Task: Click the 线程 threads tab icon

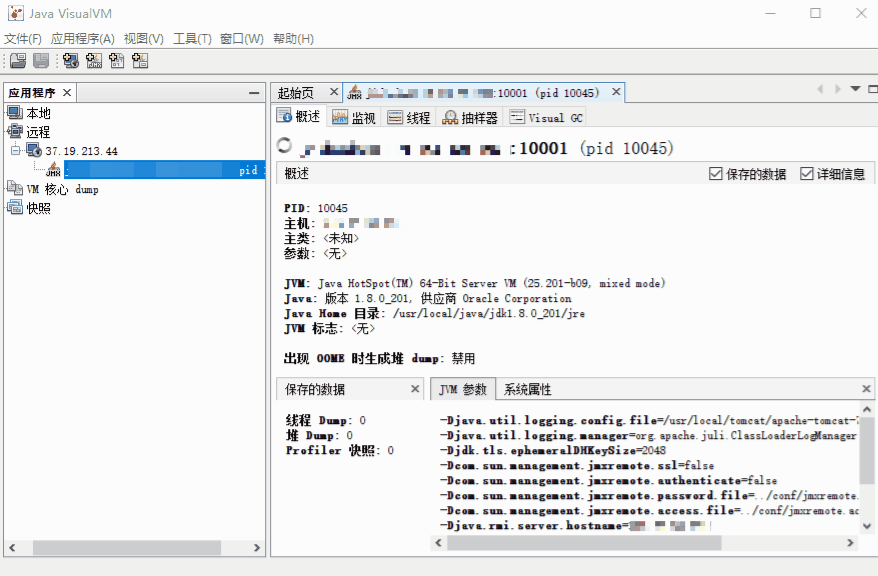Action: [395, 117]
